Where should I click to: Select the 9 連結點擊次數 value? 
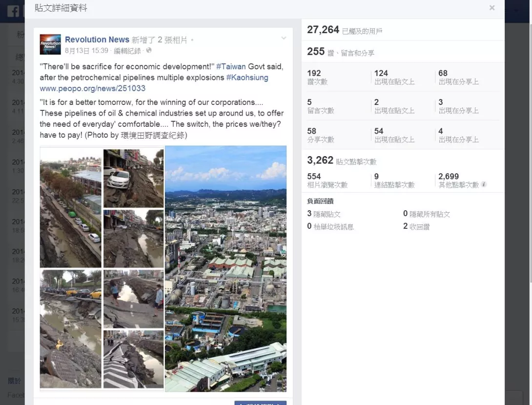coord(394,180)
